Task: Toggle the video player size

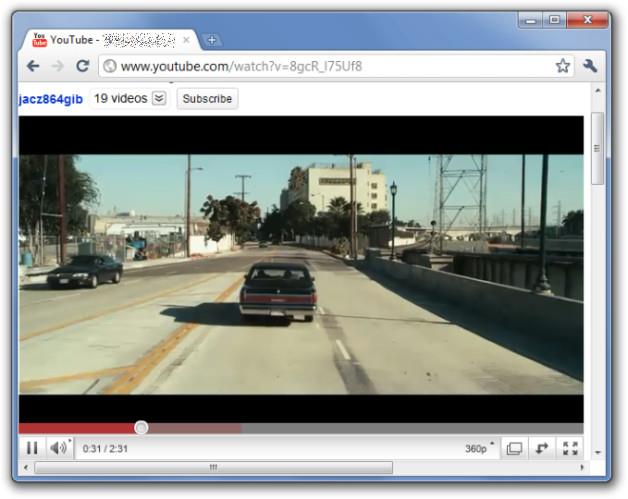Action: (514, 448)
